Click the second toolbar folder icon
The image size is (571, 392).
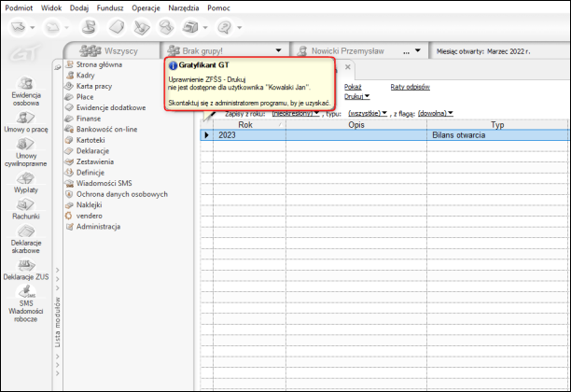click(x=52, y=27)
